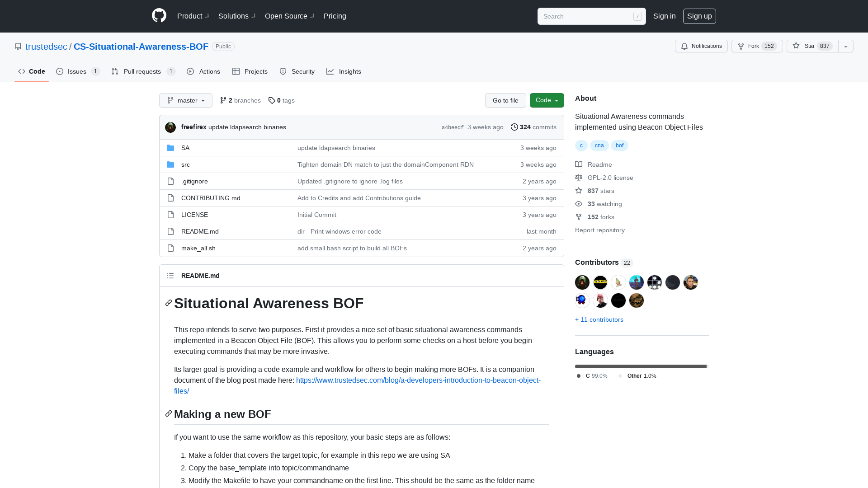The height and width of the screenshot is (488, 868).
Task: Click the fork icon beside 152 forks
Action: pyautogui.click(x=579, y=217)
